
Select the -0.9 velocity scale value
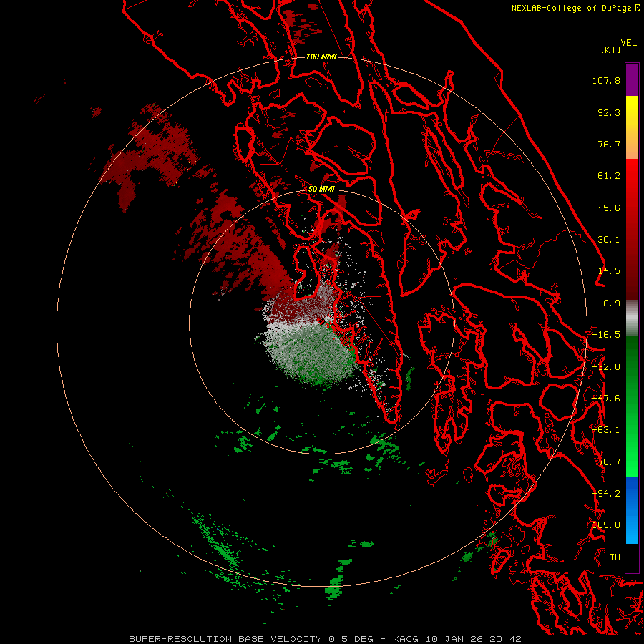coord(609,303)
